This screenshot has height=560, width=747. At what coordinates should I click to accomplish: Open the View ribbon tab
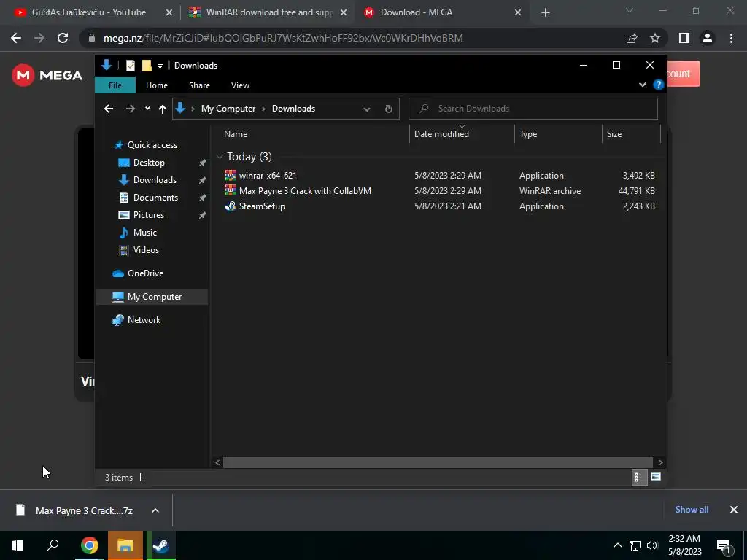(240, 85)
